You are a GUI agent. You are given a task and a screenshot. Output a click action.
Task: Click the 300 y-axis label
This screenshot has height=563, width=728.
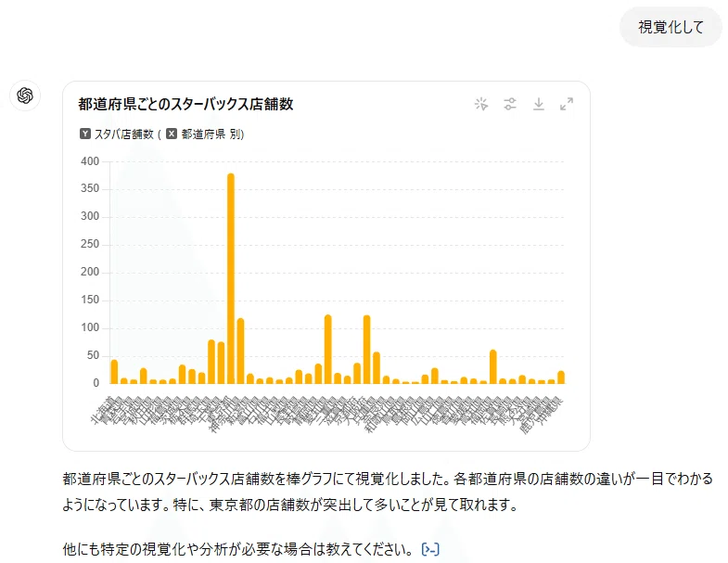[90, 216]
